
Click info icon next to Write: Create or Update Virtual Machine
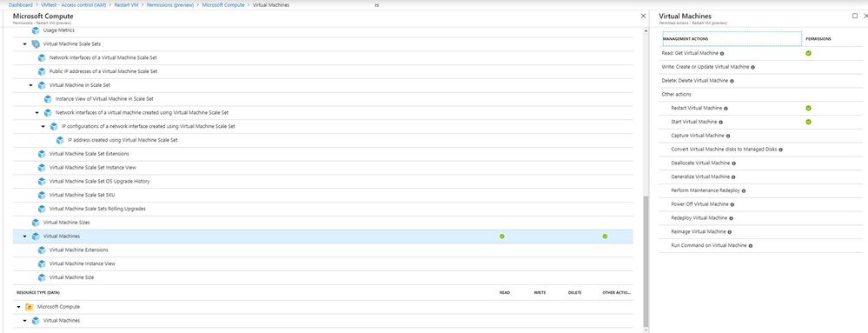coord(752,67)
